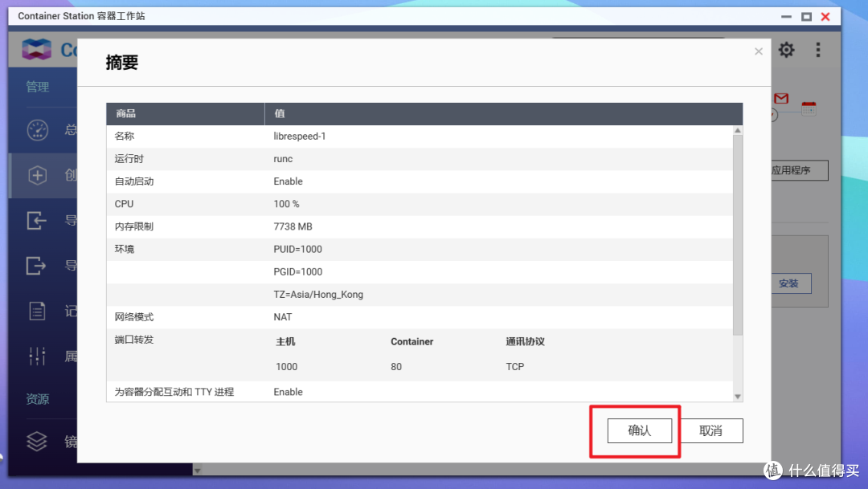The width and height of the screenshot is (868, 489).
Task: Select the create container plus icon
Action: click(38, 175)
